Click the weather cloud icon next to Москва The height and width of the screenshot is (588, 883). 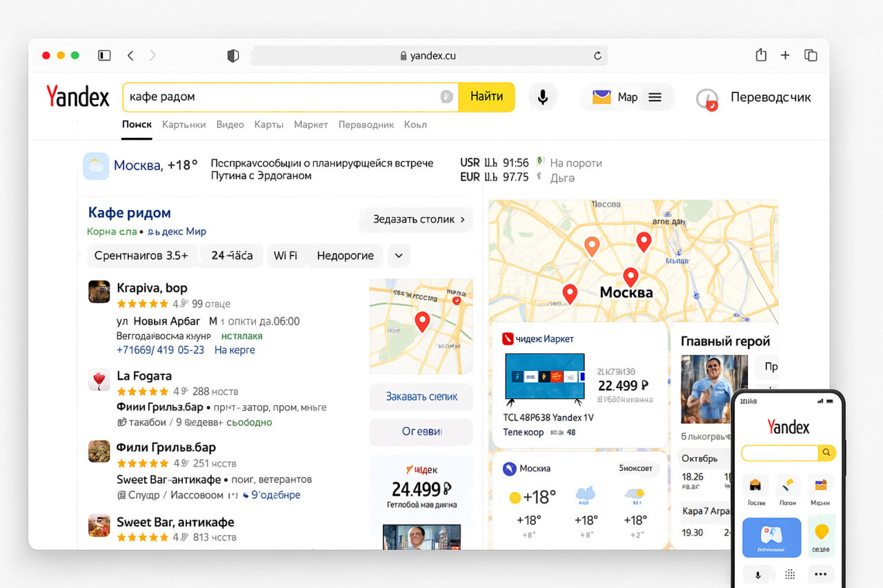click(96, 165)
